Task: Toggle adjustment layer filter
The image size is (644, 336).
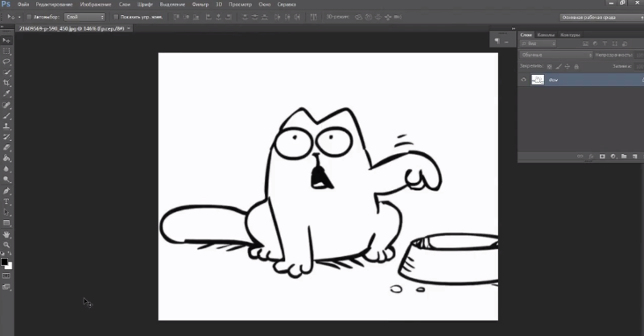Action: [595, 44]
